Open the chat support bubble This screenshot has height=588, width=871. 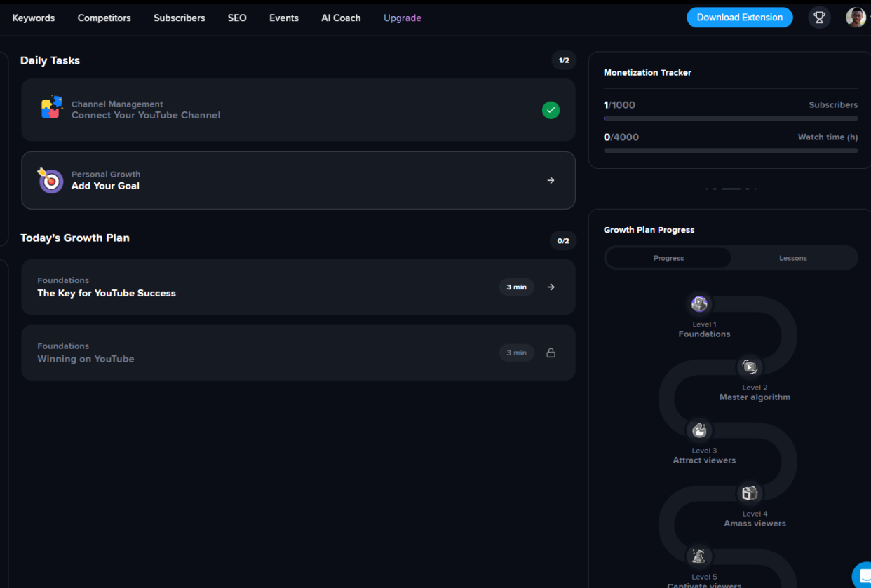pyautogui.click(x=863, y=575)
